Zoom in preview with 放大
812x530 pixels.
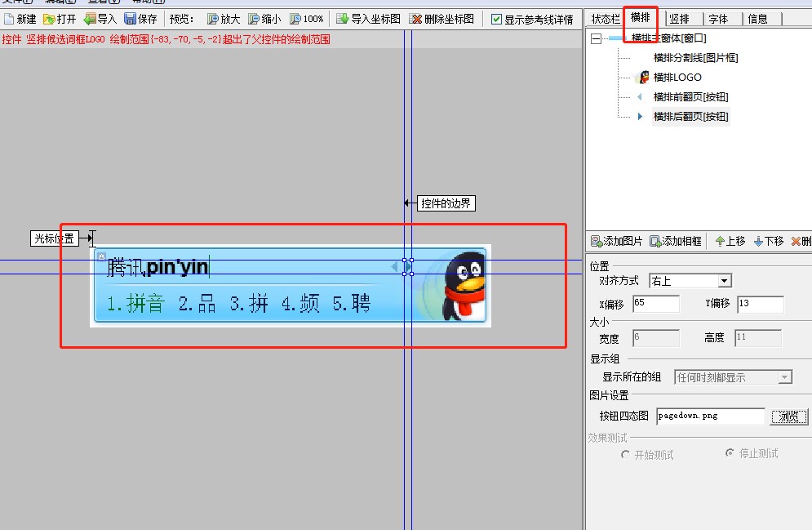coord(224,19)
